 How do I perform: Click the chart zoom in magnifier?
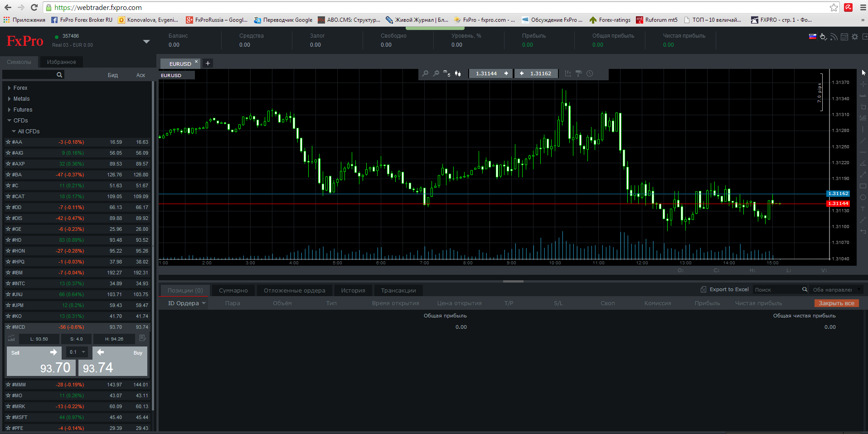click(x=425, y=73)
